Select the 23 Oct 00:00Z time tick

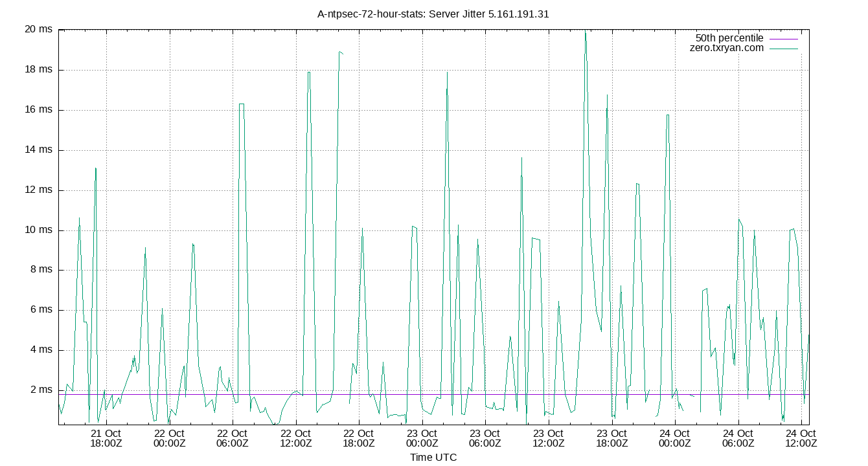coord(422,438)
